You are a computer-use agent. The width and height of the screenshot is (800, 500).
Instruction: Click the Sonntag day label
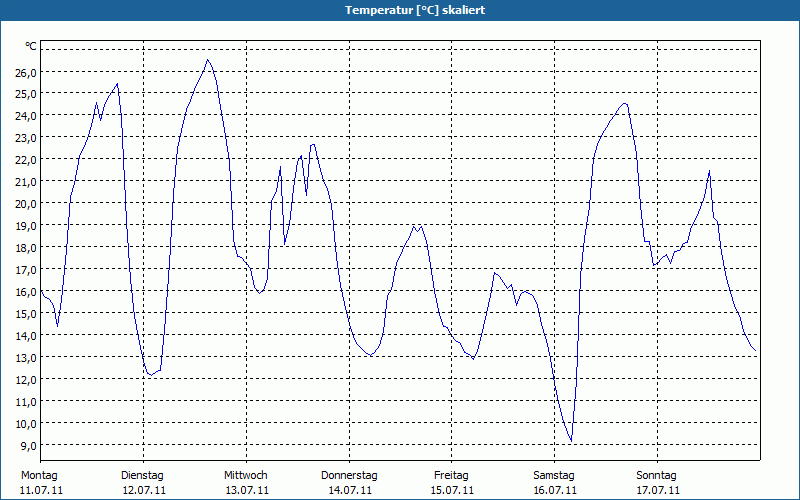tap(656, 476)
